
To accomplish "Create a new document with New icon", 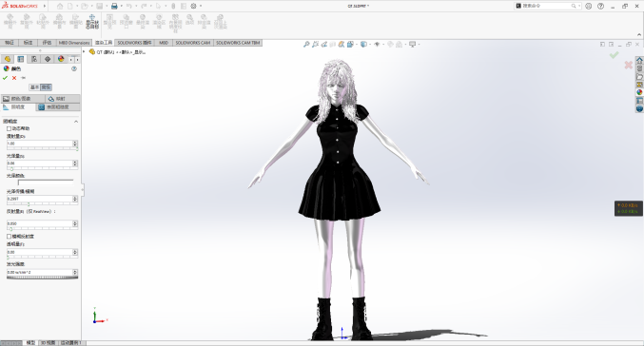I will [70, 6].
